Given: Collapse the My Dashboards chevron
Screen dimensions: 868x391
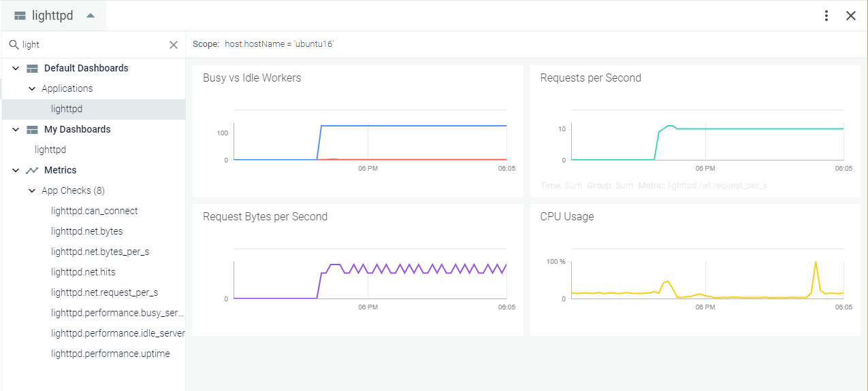Looking at the screenshot, I should [16, 129].
